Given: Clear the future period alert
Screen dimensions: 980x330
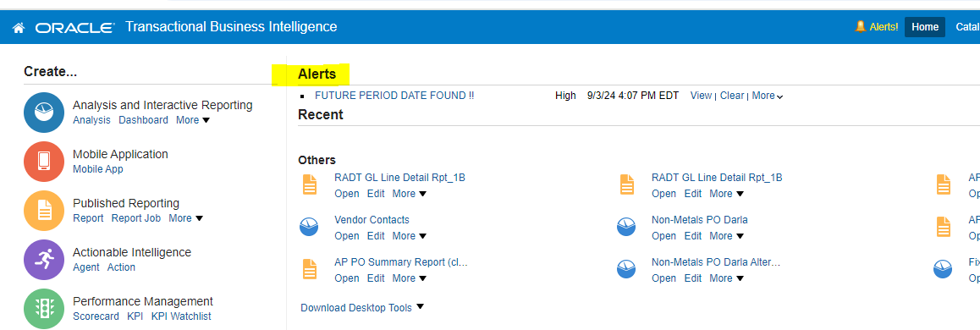Looking at the screenshot, I should tap(732, 96).
